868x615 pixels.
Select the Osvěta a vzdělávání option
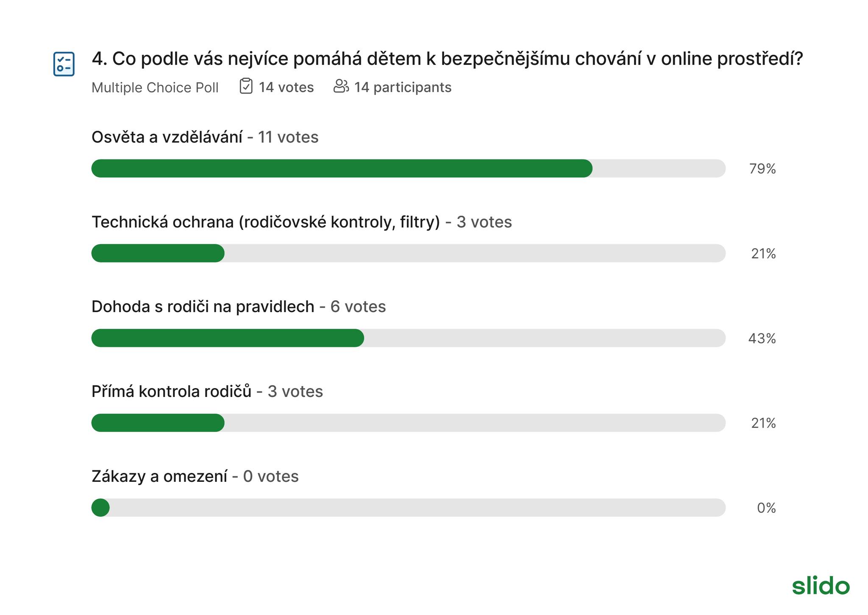167,137
